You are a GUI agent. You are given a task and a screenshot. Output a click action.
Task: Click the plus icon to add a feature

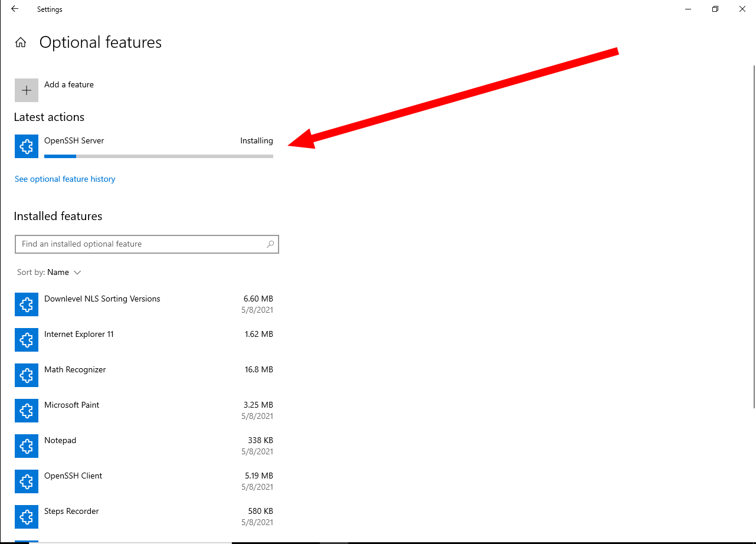[27, 90]
